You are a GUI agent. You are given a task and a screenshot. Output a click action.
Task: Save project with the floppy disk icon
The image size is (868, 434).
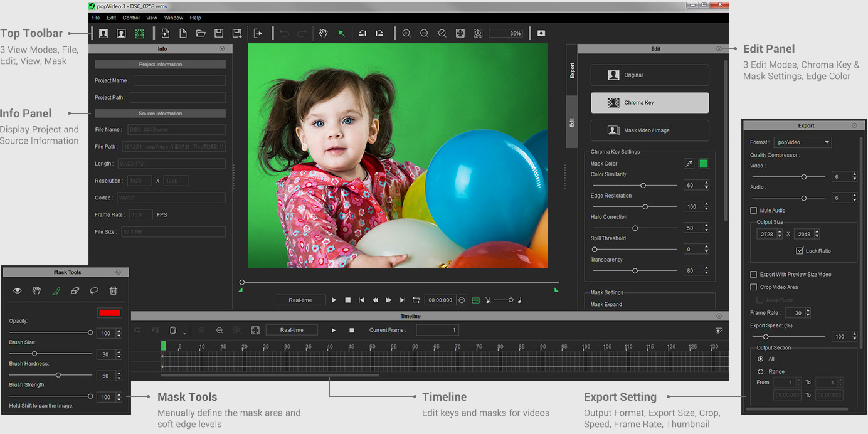219,33
